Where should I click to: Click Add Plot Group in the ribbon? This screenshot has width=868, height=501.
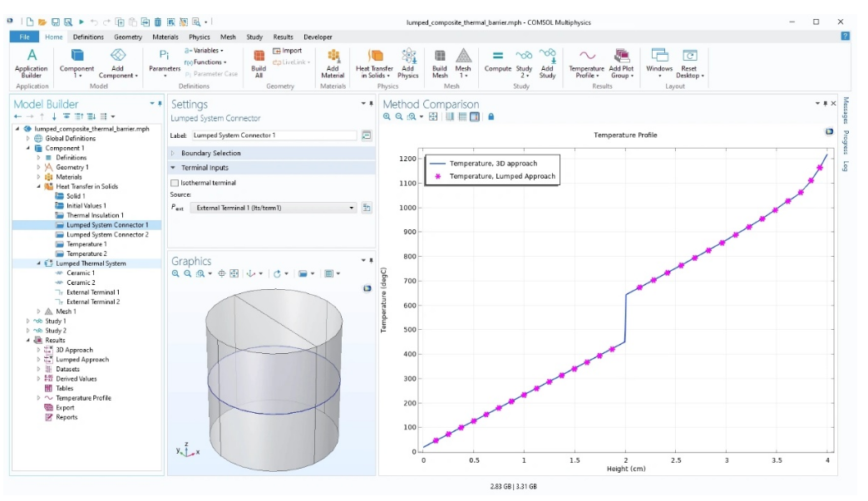[x=621, y=63]
